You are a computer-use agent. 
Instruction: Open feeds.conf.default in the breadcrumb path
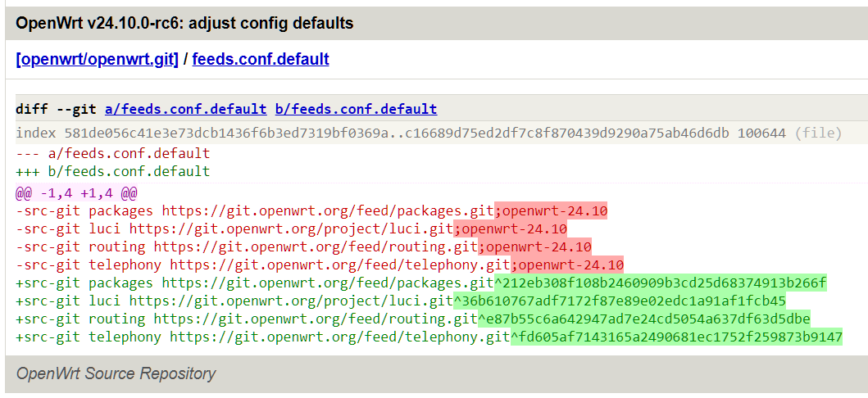point(261,59)
